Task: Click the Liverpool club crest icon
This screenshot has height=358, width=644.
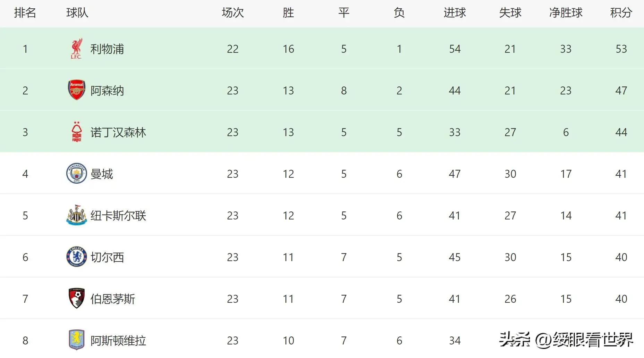Action: tap(76, 49)
